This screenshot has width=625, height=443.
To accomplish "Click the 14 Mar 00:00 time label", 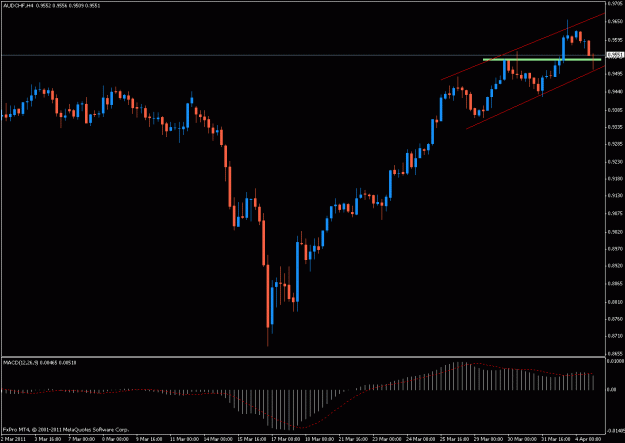I will pyautogui.click(x=217, y=439).
